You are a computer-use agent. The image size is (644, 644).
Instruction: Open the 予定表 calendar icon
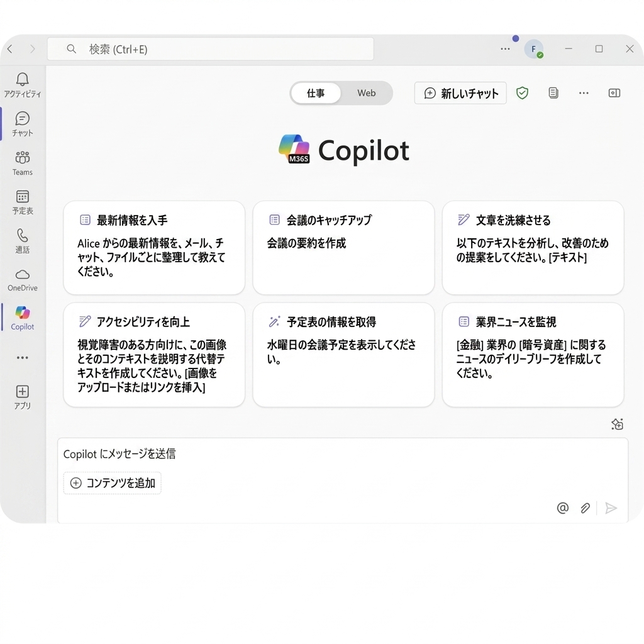[22, 197]
